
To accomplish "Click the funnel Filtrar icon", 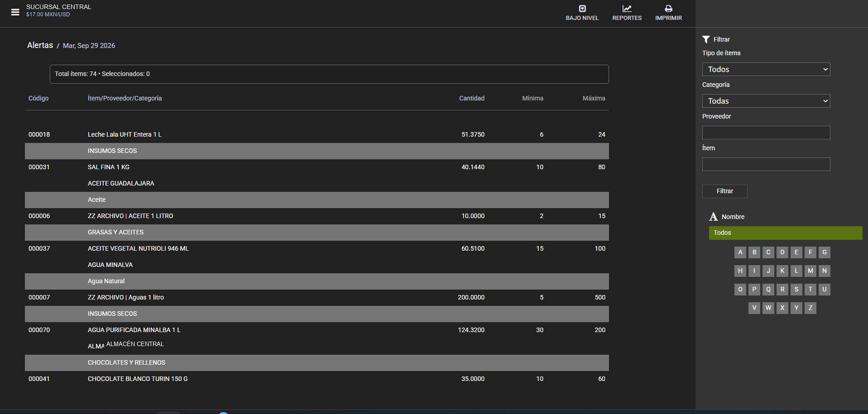I will [x=706, y=39].
